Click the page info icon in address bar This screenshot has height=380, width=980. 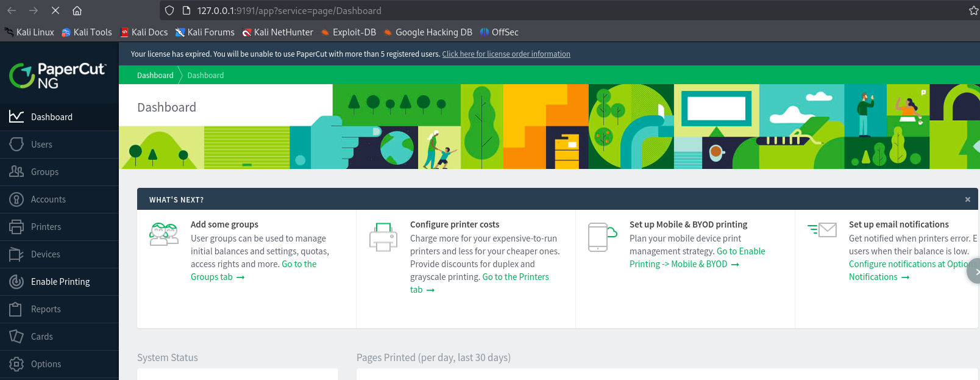pyautogui.click(x=186, y=10)
